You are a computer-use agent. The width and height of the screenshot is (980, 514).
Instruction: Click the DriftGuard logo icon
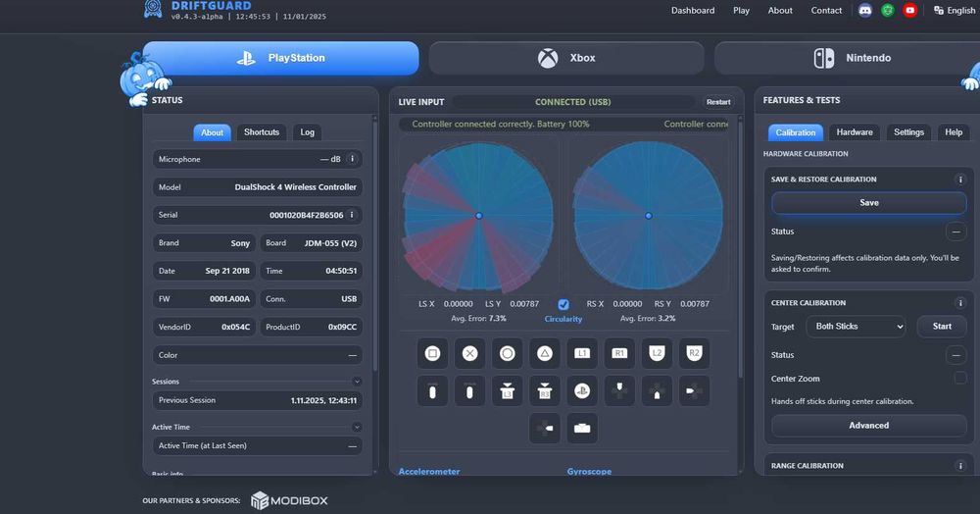tap(153, 9)
